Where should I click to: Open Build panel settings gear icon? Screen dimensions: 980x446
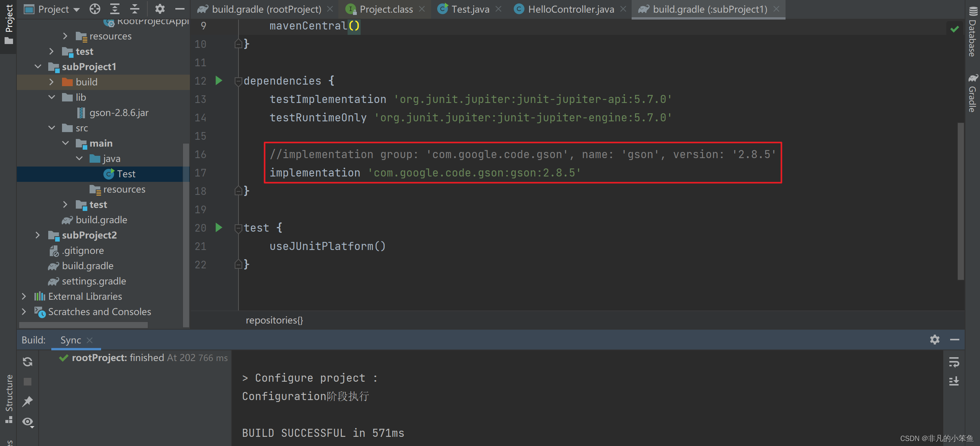click(934, 340)
